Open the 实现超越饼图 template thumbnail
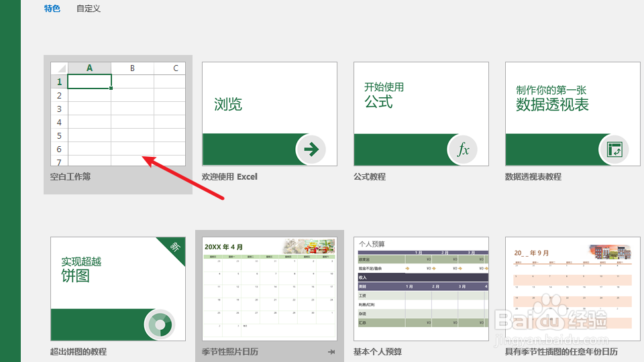 coord(118,288)
